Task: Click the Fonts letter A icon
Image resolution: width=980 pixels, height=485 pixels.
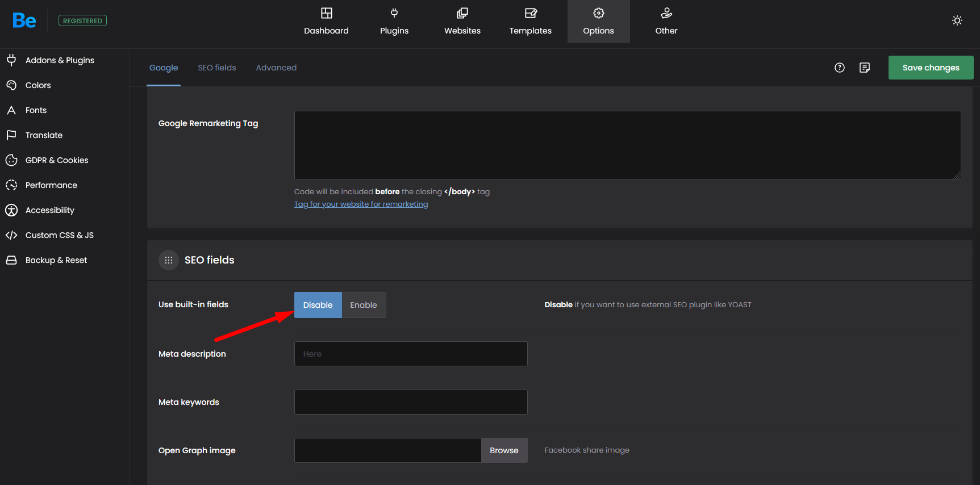Action: tap(11, 110)
